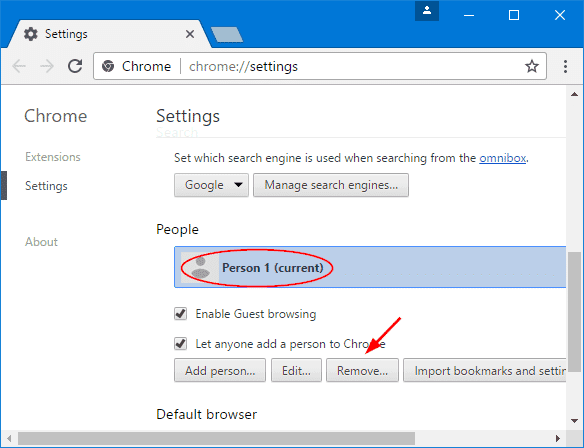
Task: Click the browser back arrow
Action: tap(19, 66)
